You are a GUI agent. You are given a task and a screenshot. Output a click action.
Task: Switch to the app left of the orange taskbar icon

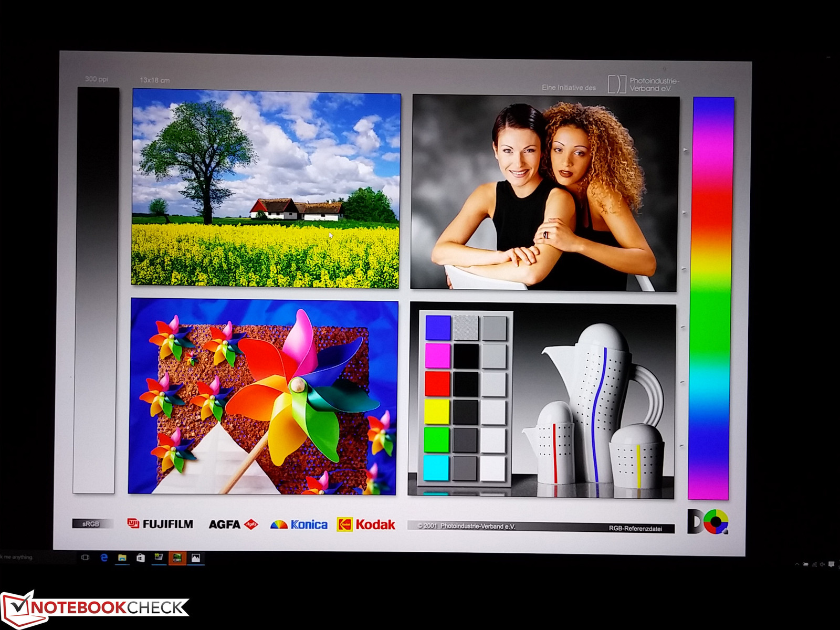click(x=159, y=558)
